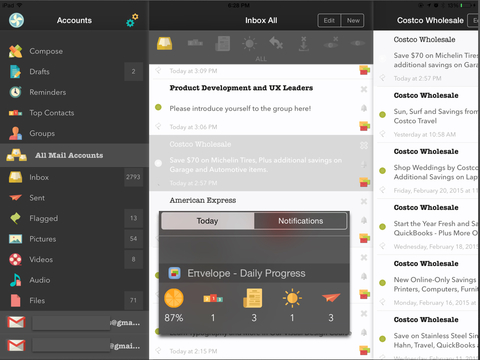Open selected Costco Wholesale message in inbox
480x360 pixels.
(x=261, y=163)
